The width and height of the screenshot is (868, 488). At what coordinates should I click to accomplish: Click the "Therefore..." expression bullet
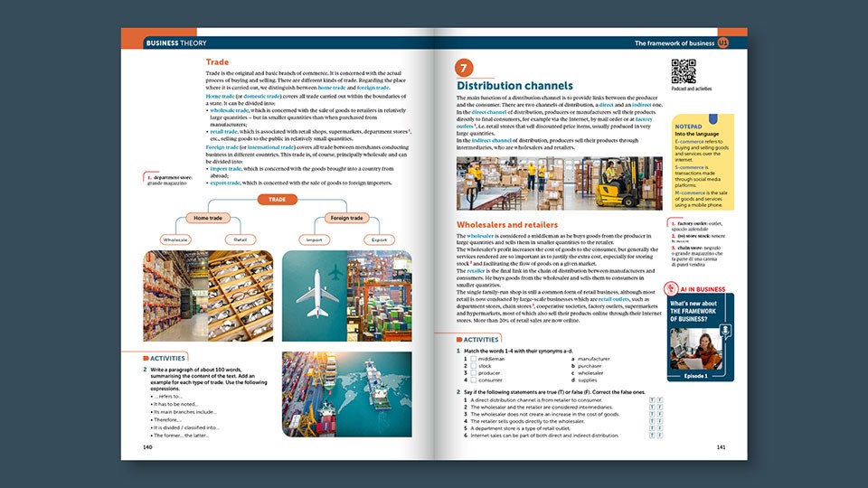166,419
